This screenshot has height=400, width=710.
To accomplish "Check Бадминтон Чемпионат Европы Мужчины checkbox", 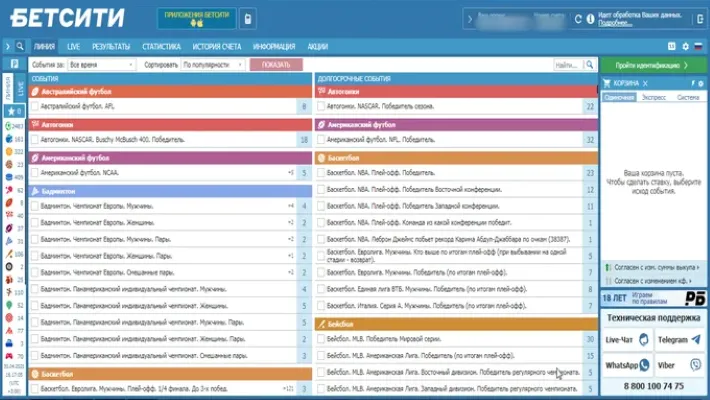I will (35, 206).
